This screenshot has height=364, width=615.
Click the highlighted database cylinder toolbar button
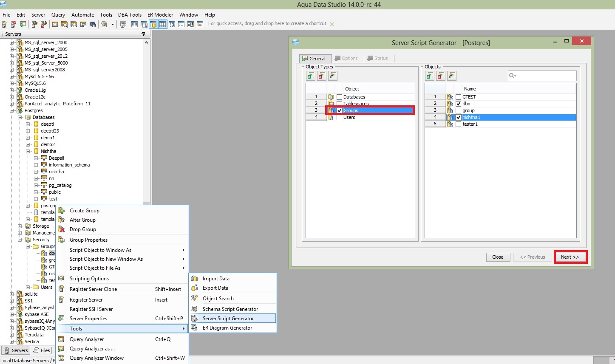pos(153,24)
